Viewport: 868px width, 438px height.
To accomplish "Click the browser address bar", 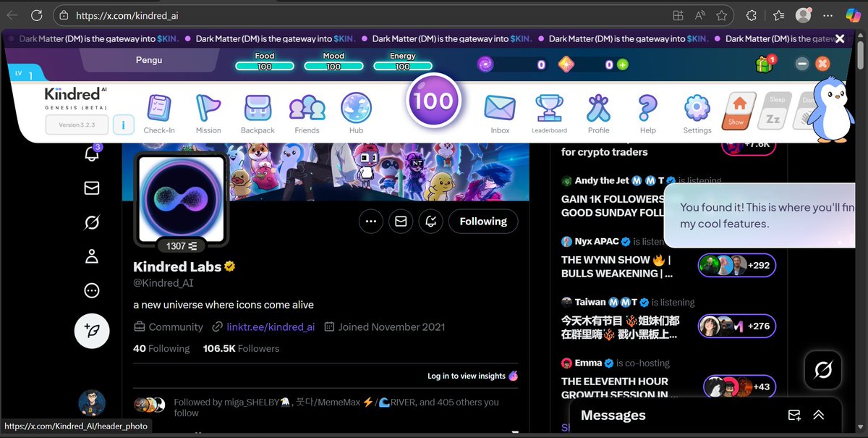I will (x=393, y=15).
